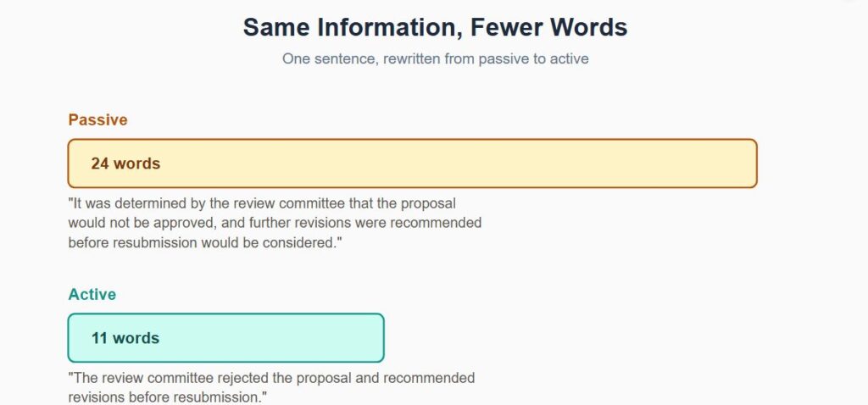Viewport: 868px width, 405px height.
Task: Select the line 'revisions before resubmission.'
Action: click(168, 397)
